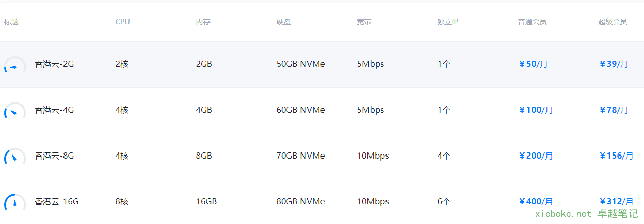Image resolution: width=644 pixels, height=224 pixels.
Task: Select the ¥100/月 regular member price
Action: coord(536,110)
